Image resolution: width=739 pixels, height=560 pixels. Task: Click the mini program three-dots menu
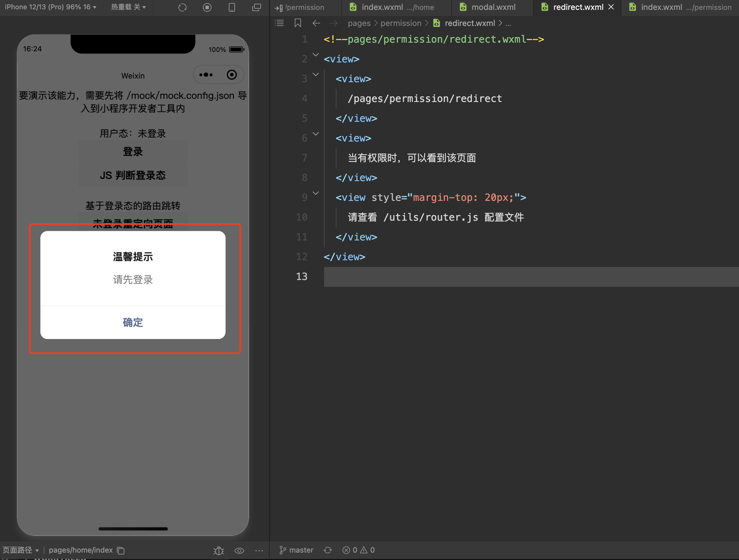coord(206,75)
